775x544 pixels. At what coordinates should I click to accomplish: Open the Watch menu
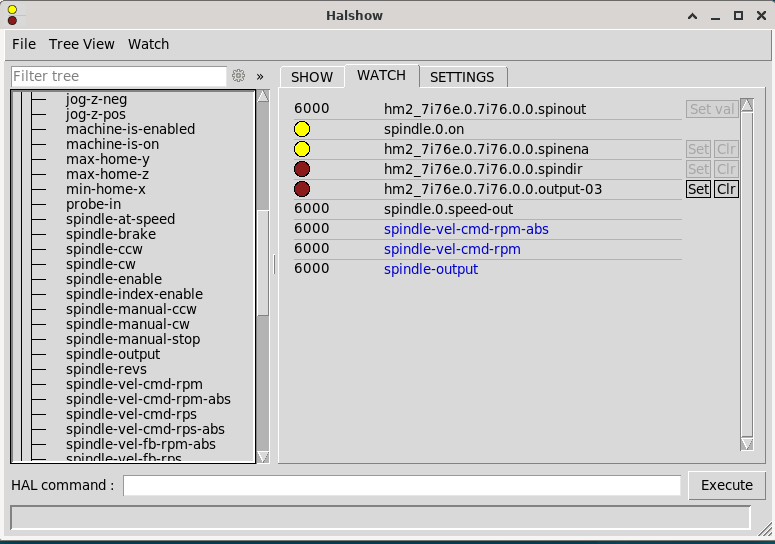148,44
